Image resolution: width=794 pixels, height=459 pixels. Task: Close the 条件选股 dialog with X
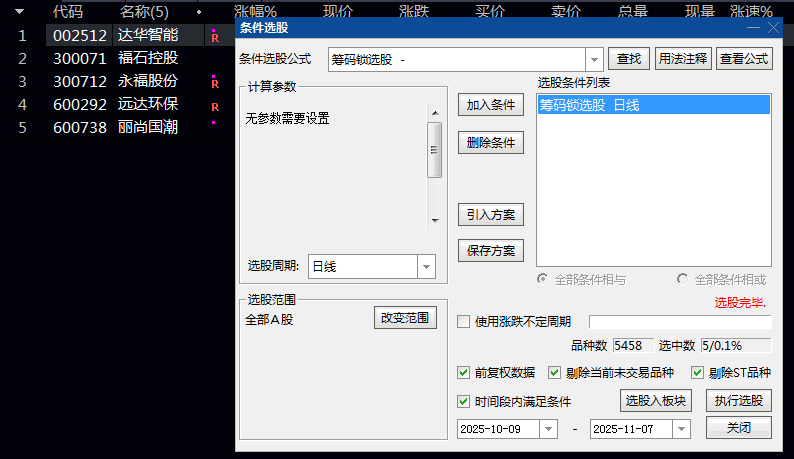click(x=773, y=28)
